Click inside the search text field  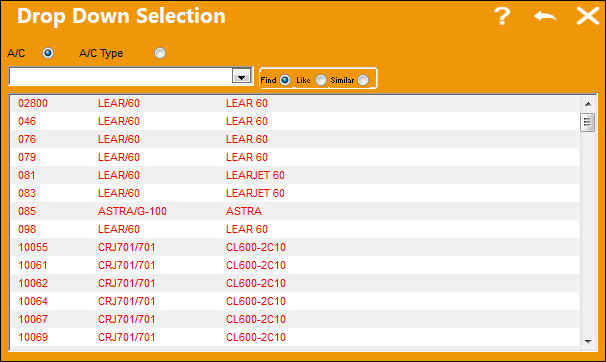pyautogui.click(x=121, y=76)
